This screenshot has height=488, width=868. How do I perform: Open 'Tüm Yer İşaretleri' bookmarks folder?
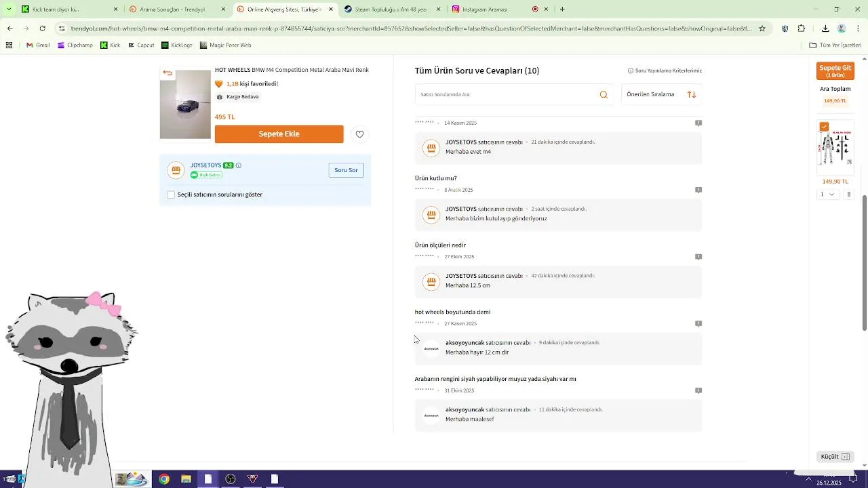835,45
